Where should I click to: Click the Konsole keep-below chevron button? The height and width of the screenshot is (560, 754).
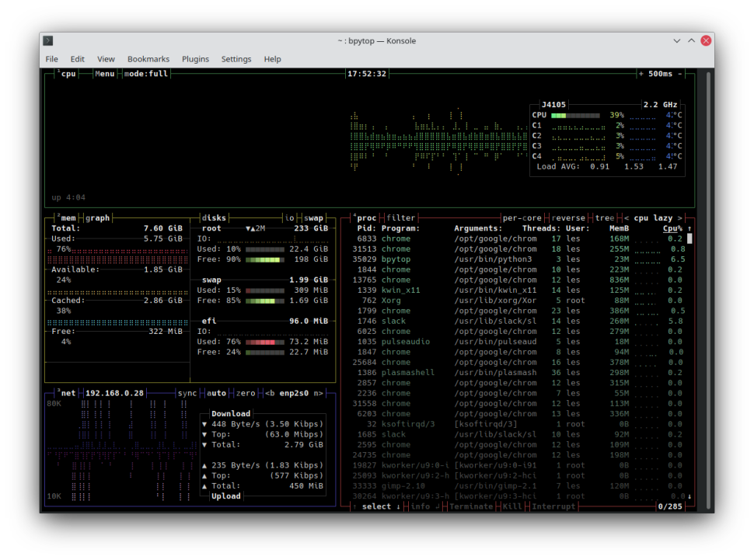(x=676, y=41)
